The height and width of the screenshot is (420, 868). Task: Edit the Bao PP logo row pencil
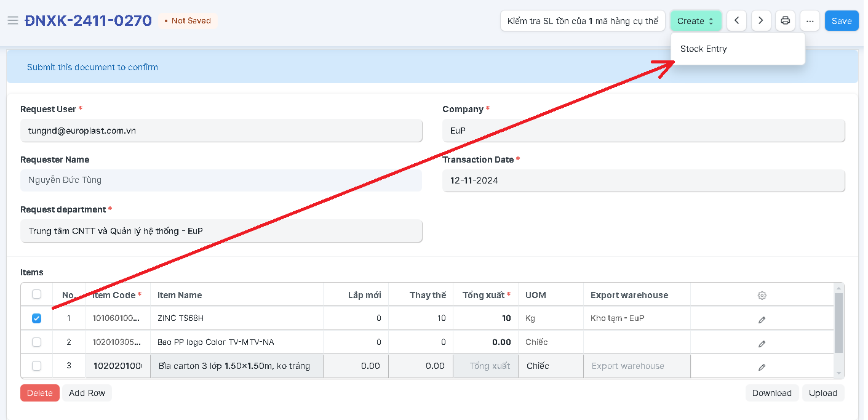762,343
